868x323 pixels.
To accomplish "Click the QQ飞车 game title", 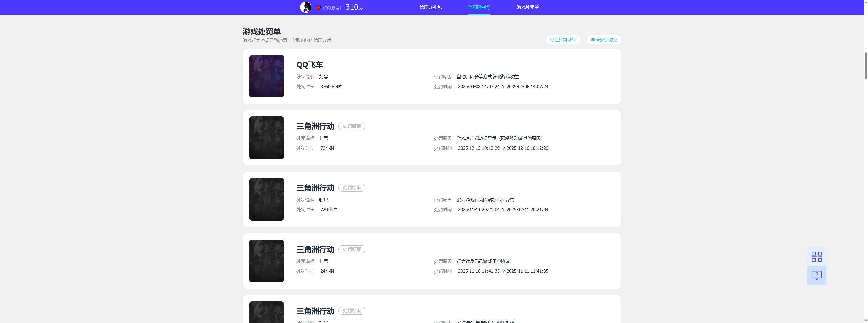I will click(x=310, y=65).
